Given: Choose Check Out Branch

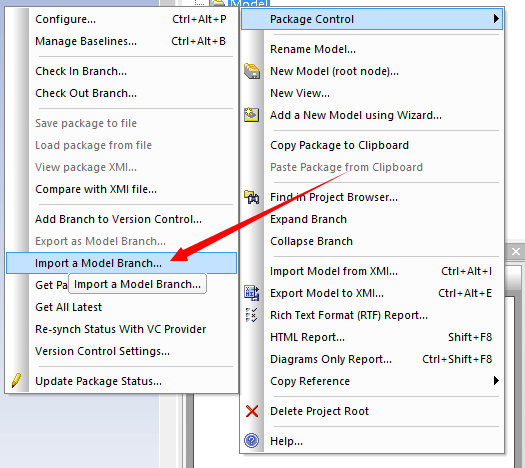Looking at the screenshot, I should pos(86,93).
